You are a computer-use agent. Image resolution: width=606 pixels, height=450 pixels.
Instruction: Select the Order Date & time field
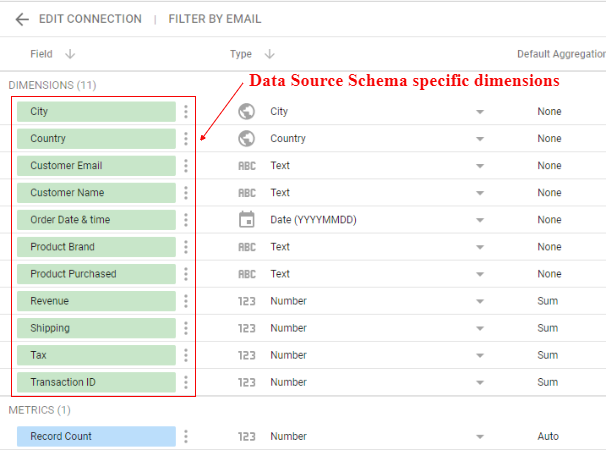coord(96,220)
